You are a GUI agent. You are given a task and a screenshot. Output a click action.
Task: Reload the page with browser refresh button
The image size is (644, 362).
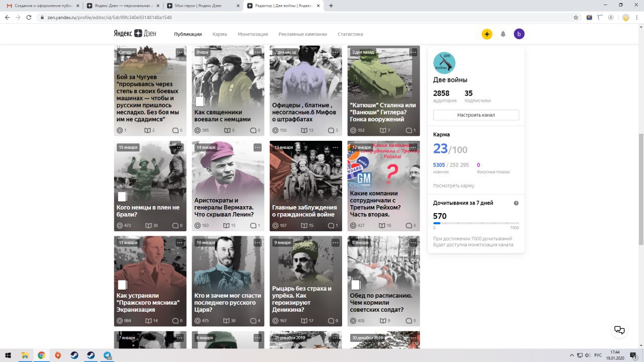[29, 17]
